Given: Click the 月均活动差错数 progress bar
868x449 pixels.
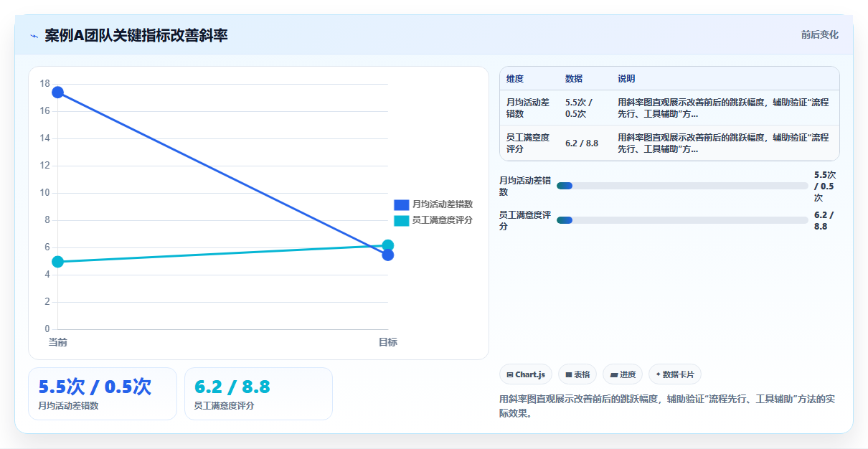Looking at the screenshot, I should point(682,186).
